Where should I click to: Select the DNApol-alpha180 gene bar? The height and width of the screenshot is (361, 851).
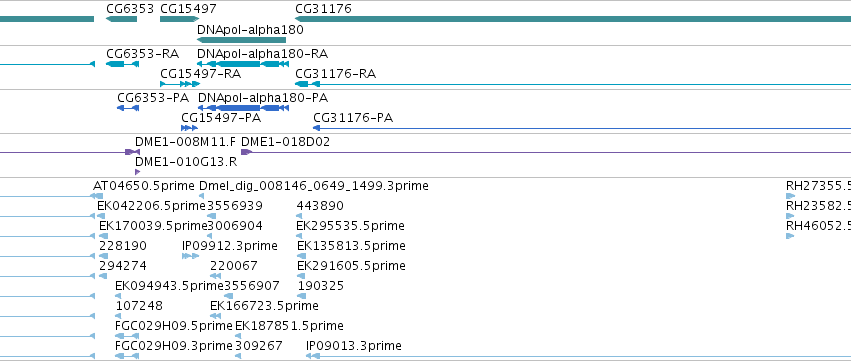(x=242, y=40)
